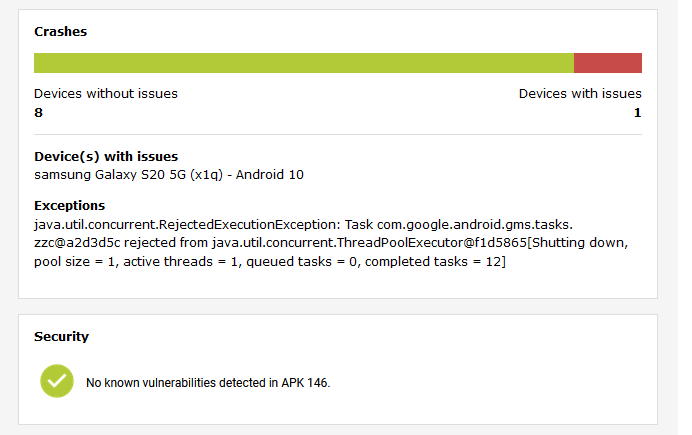Screen dimensions: 692x435
Task: Click the Device(s) with issues heading
Action: point(106,157)
